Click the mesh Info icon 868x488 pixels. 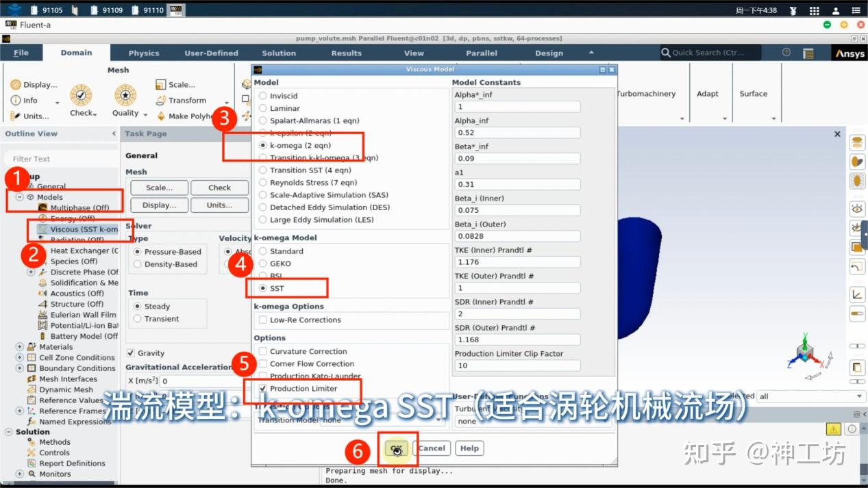[15, 101]
